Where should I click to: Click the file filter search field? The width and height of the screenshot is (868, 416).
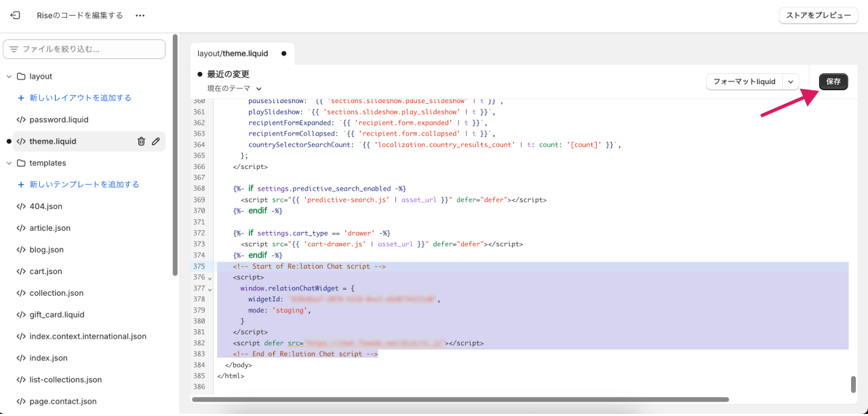coord(84,49)
